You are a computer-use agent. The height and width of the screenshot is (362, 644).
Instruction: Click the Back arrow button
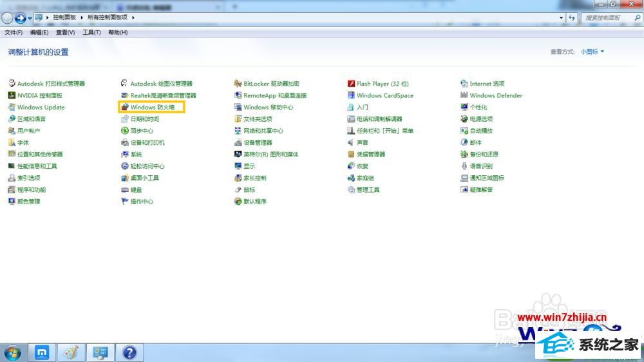pos(7,17)
